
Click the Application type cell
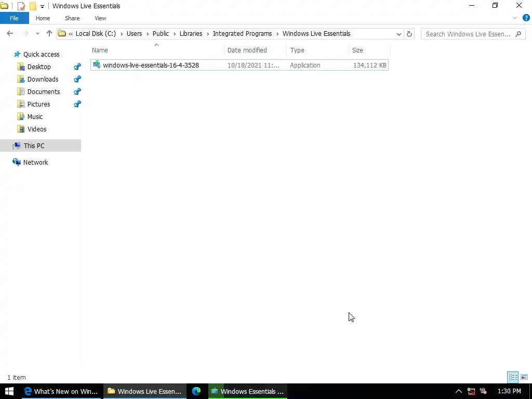[x=305, y=65]
